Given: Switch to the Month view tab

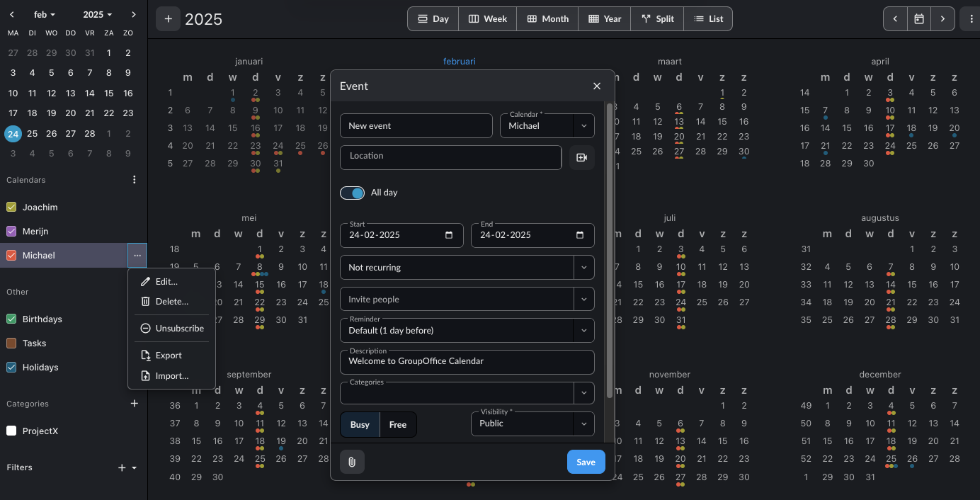Looking at the screenshot, I should point(547,19).
